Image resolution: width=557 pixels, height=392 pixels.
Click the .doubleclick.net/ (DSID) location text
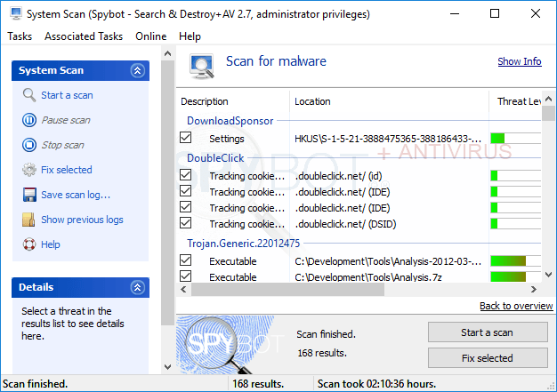click(x=345, y=224)
